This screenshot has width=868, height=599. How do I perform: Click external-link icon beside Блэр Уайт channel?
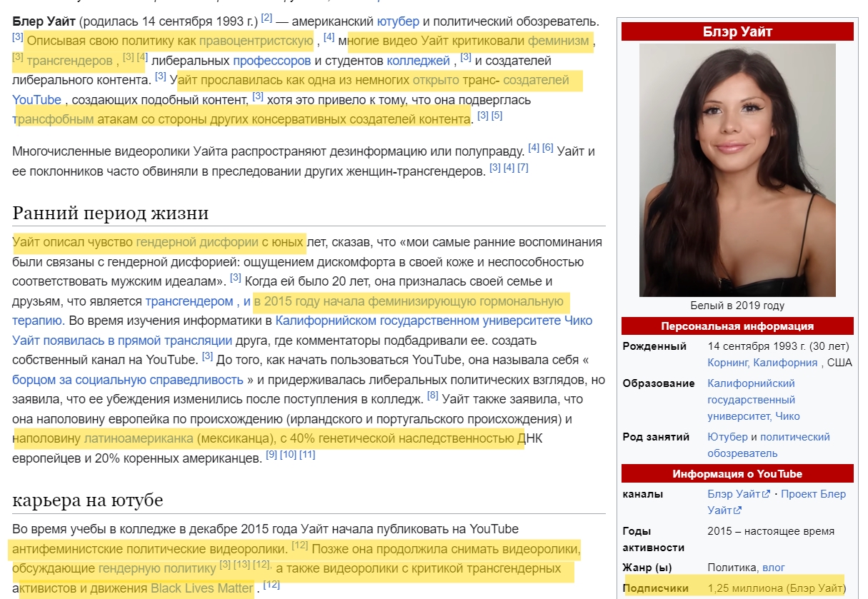[x=766, y=494]
